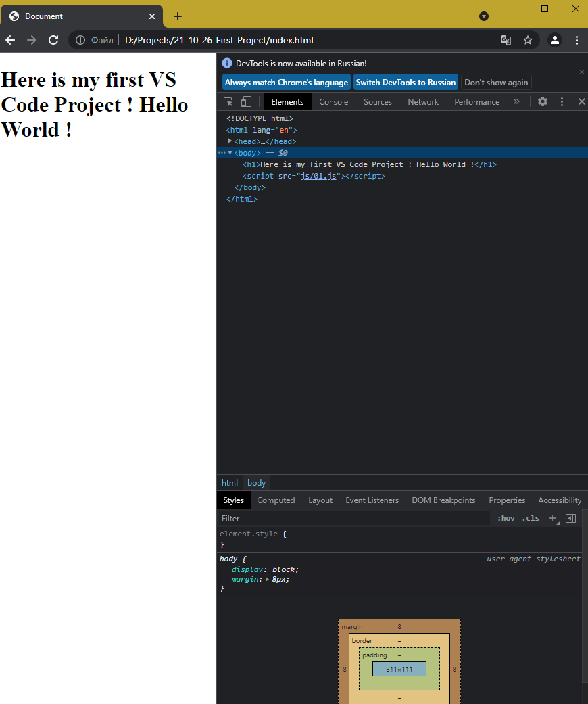Open the Chrome three-dot menu
Viewport: 588px width, 704px height.
577,40
